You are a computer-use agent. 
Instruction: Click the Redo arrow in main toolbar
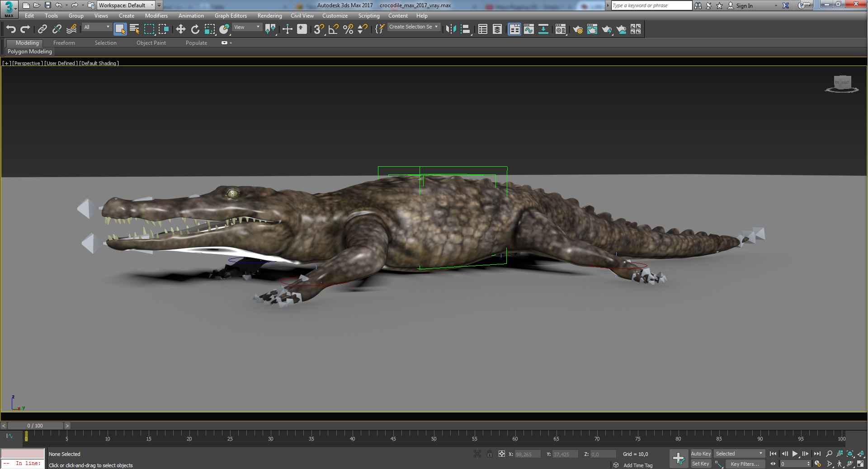click(25, 29)
